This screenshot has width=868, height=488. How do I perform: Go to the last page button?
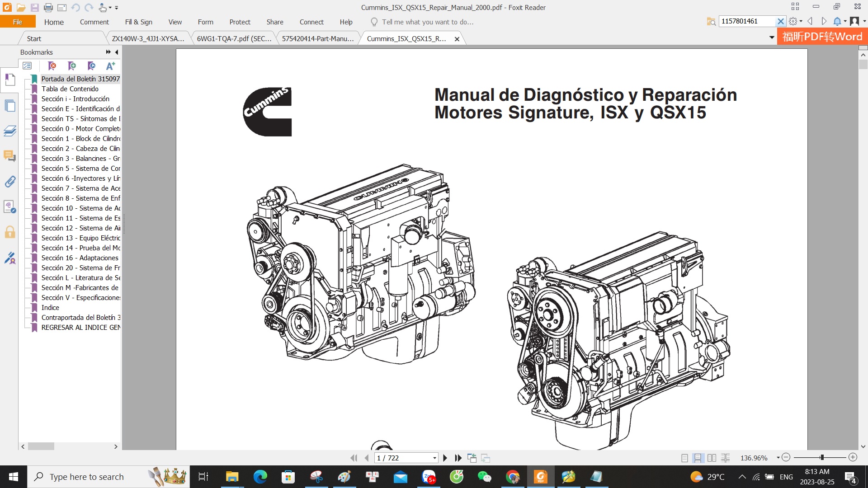point(458,458)
